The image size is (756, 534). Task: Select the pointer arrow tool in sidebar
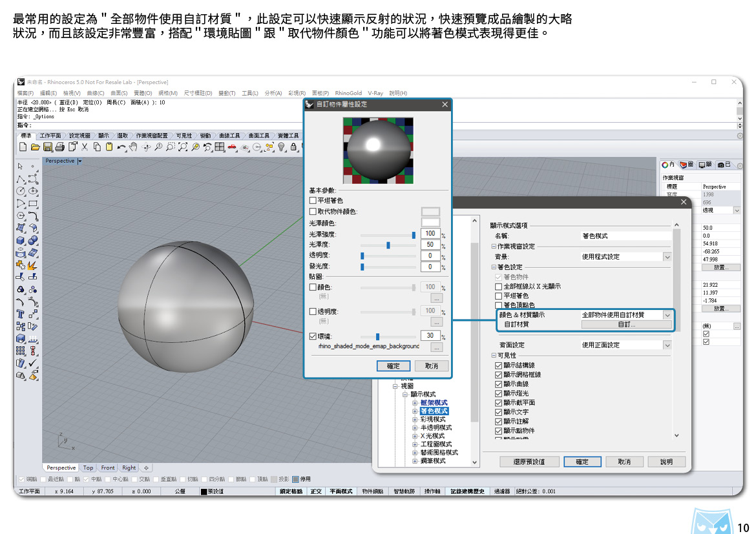click(20, 167)
